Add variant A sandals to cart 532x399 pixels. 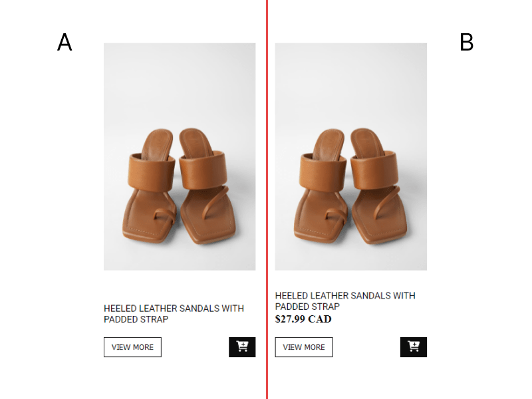pyautogui.click(x=242, y=346)
